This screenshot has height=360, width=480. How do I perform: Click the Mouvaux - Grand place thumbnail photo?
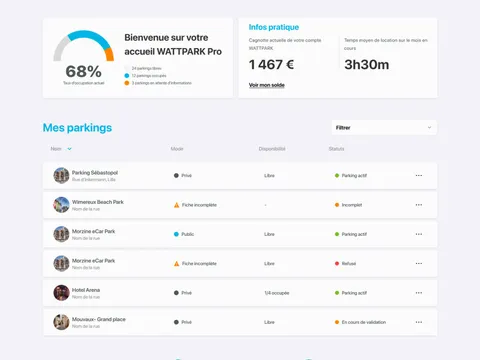tap(61, 322)
